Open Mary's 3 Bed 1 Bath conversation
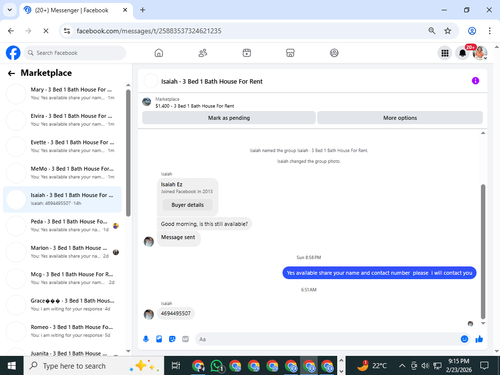The image size is (500, 375). [62, 93]
